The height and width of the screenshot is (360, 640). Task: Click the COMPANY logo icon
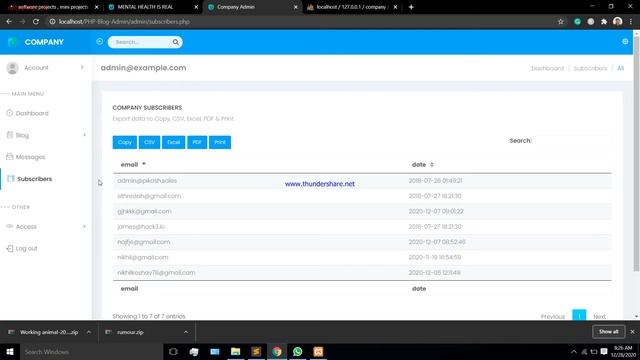pos(12,42)
